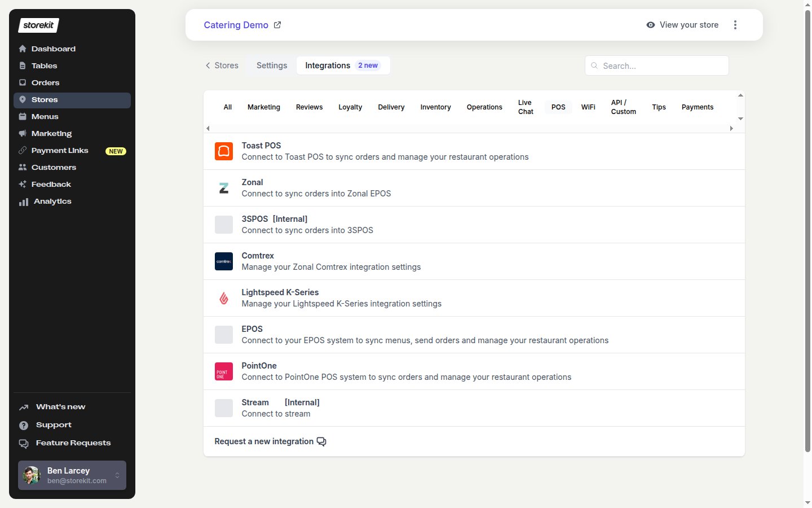The height and width of the screenshot is (508, 812).
Task: Open the three-dot more options menu
Action: tap(735, 25)
